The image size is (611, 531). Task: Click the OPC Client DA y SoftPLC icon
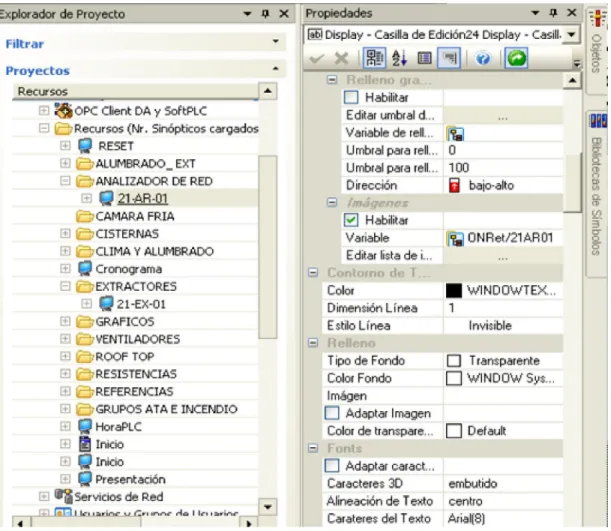point(63,111)
